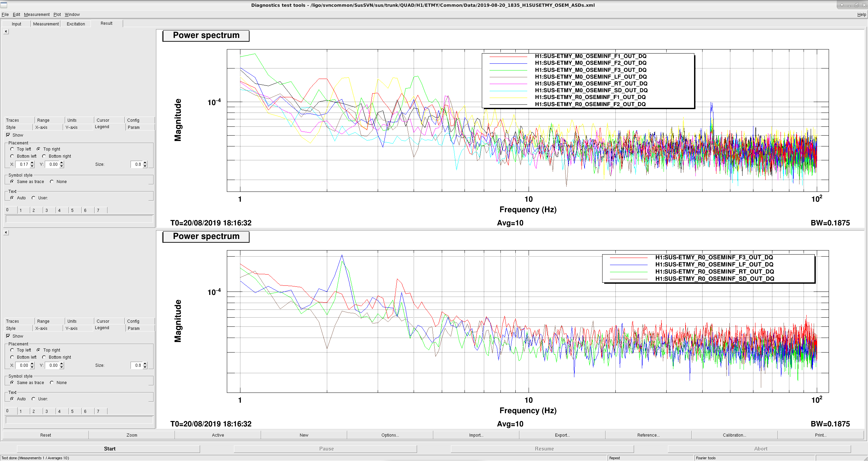
Task: Click the Export... button
Action: [562, 435]
